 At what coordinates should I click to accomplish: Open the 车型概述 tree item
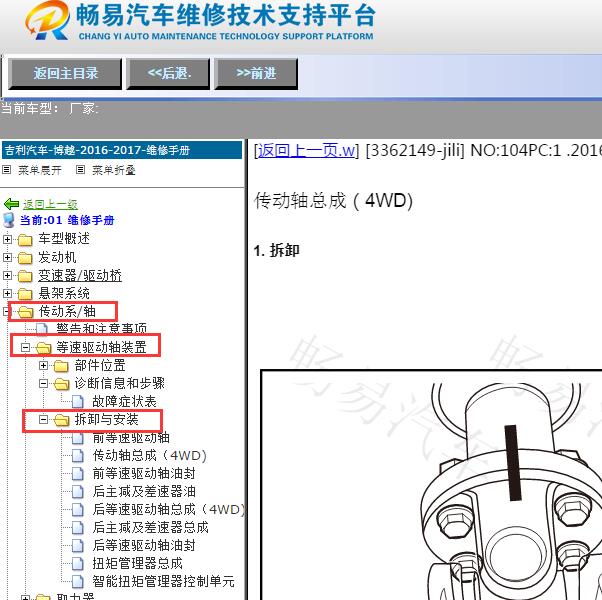coord(64,239)
